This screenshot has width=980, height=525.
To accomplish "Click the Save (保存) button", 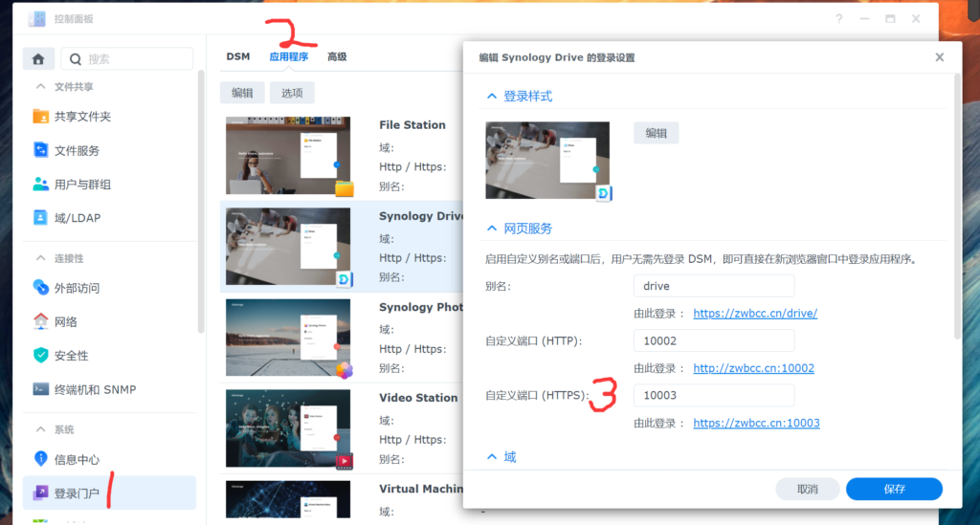I will [894, 489].
